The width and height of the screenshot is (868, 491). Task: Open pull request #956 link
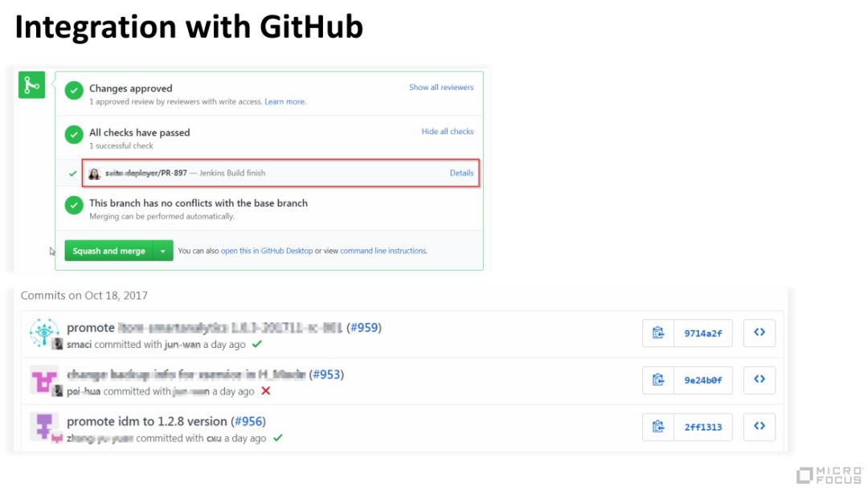(248, 421)
